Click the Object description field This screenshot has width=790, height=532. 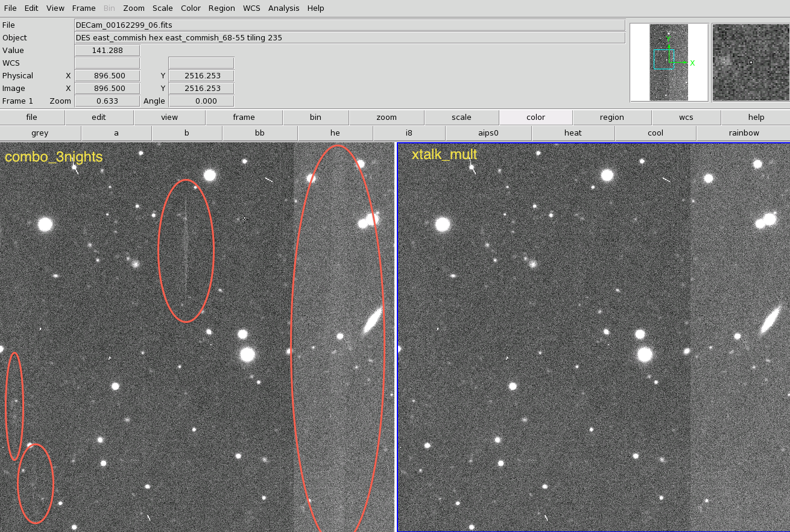349,38
